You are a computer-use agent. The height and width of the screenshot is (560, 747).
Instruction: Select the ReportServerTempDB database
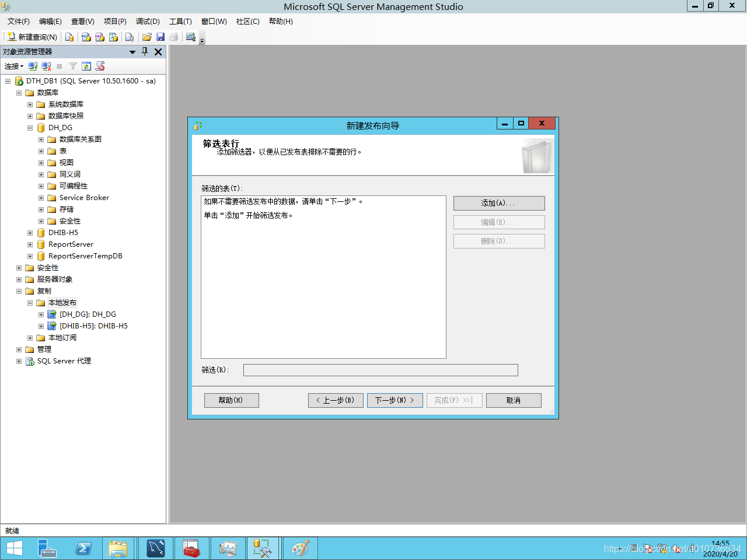85,256
